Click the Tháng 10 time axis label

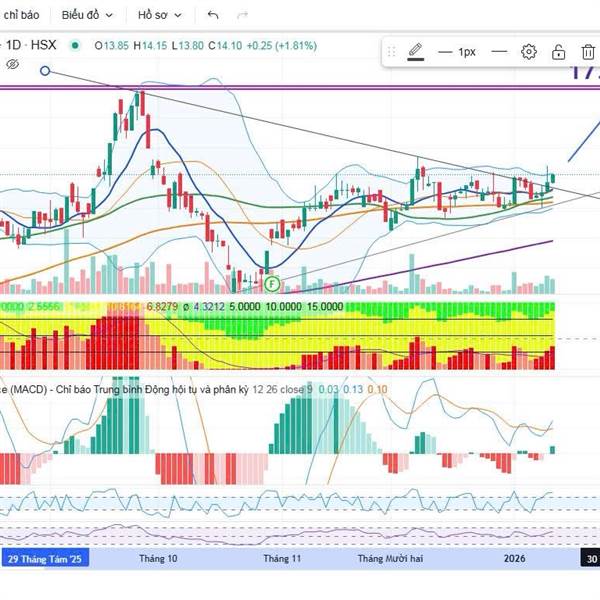click(x=158, y=559)
